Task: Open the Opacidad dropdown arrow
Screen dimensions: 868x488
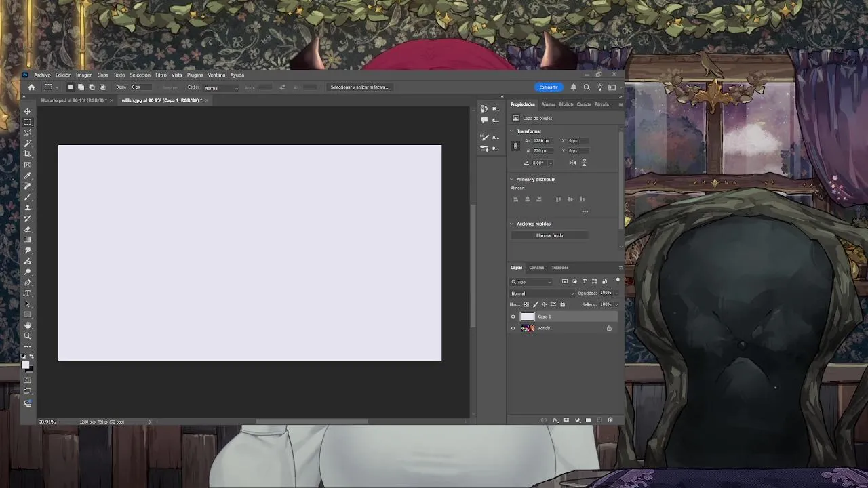Action: [616, 293]
